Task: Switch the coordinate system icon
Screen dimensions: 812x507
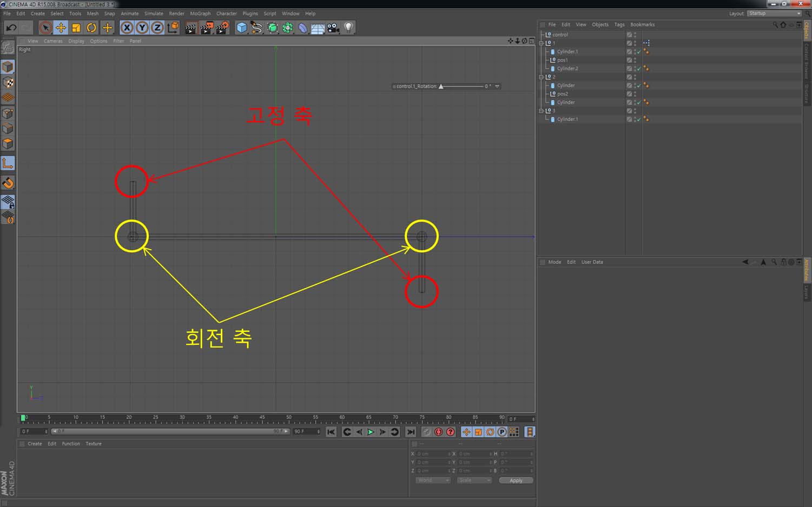Action: pos(173,28)
